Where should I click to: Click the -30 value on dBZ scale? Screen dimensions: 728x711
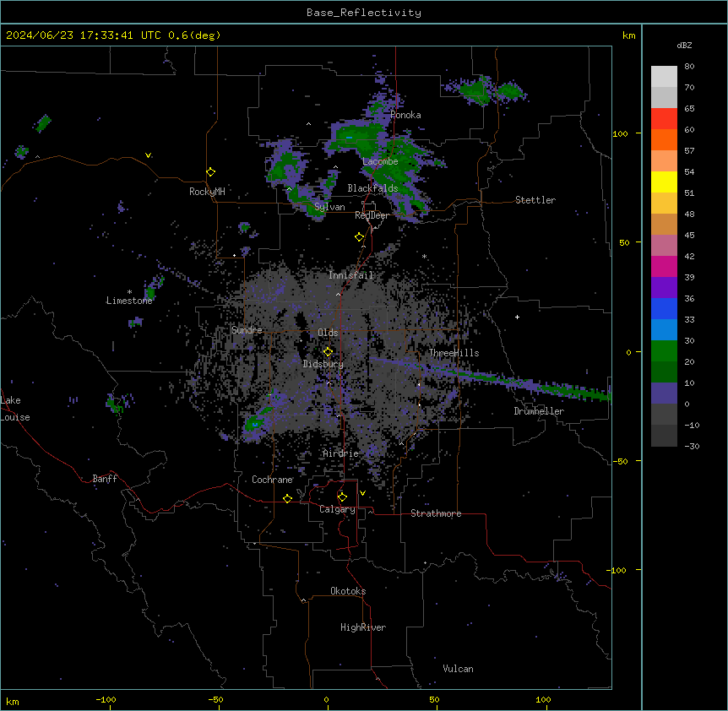coord(692,446)
